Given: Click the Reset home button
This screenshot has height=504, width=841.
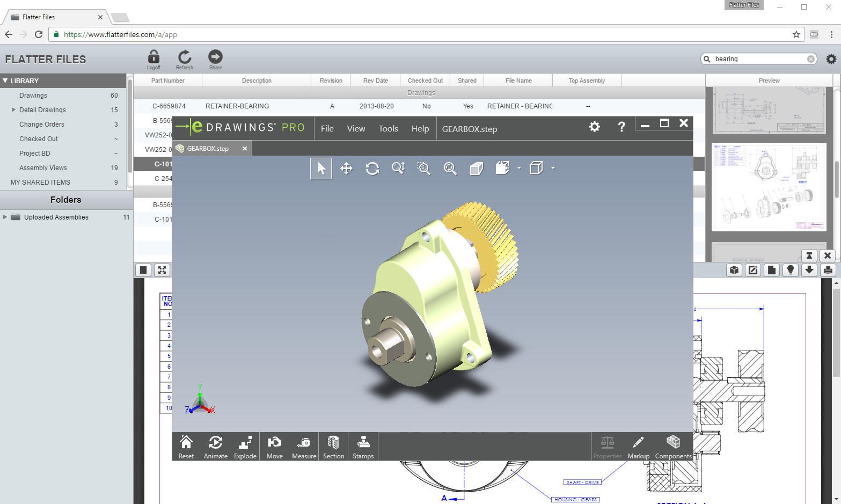Looking at the screenshot, I should [x=186, y=447].
